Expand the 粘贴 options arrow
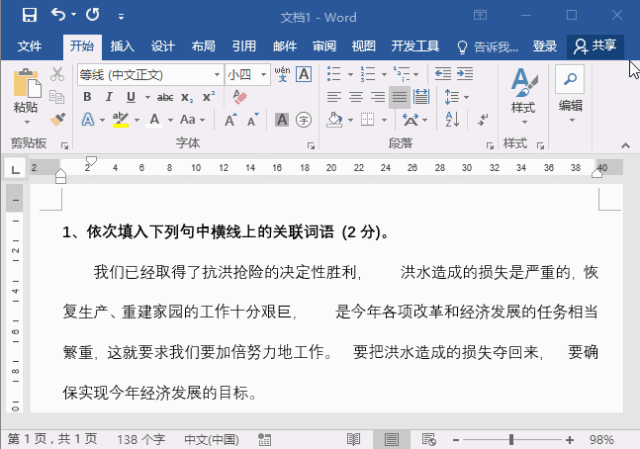640x449 pixels. [x=27, y=122]
